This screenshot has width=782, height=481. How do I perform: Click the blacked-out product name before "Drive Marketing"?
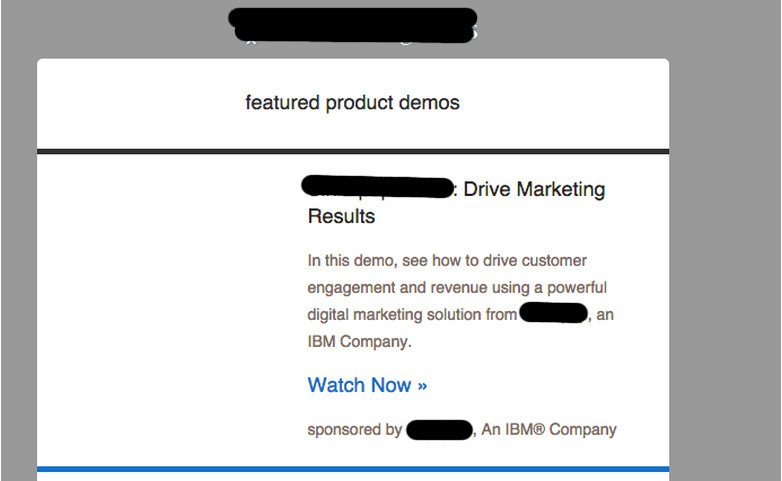[378, 187]
